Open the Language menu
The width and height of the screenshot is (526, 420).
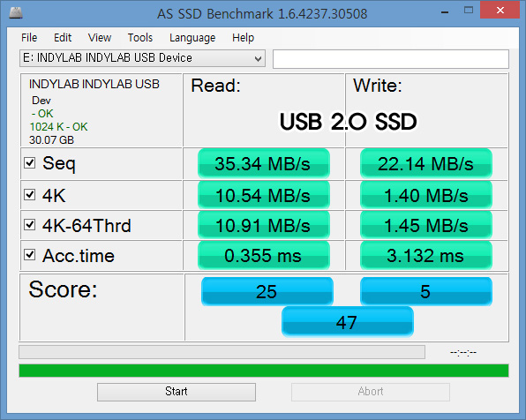[x=192, y=38]
